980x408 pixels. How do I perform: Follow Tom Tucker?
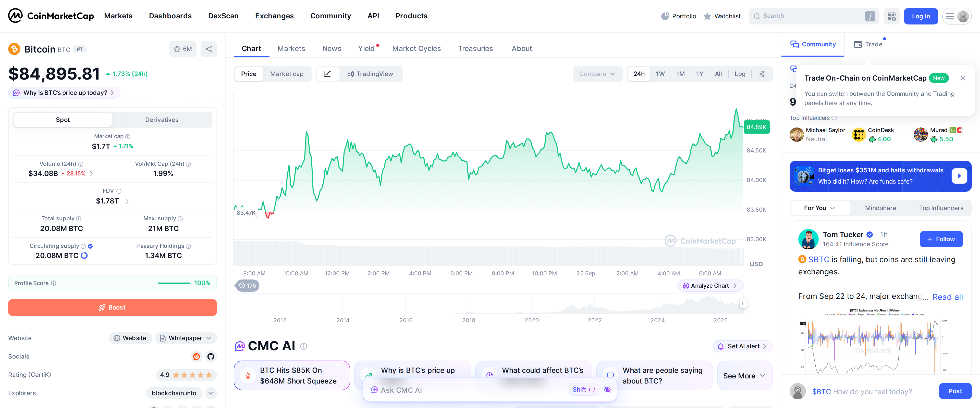point(941,239)
